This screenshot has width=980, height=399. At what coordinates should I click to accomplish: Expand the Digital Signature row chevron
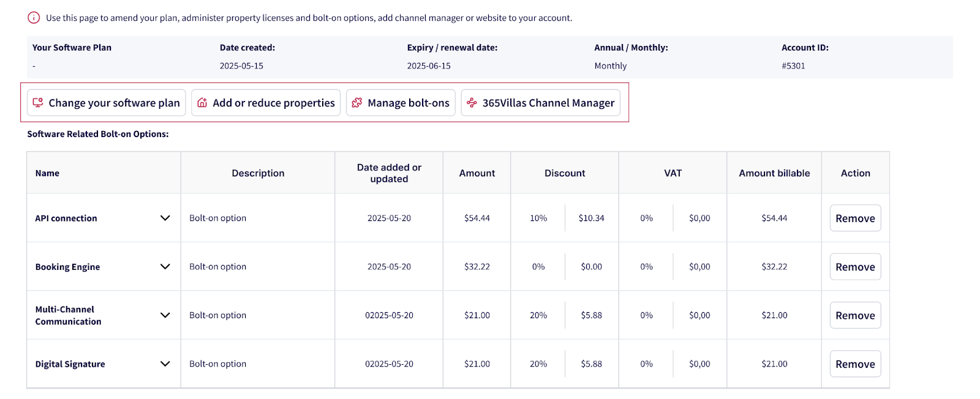pyautogui.click(x=165, y=364)
